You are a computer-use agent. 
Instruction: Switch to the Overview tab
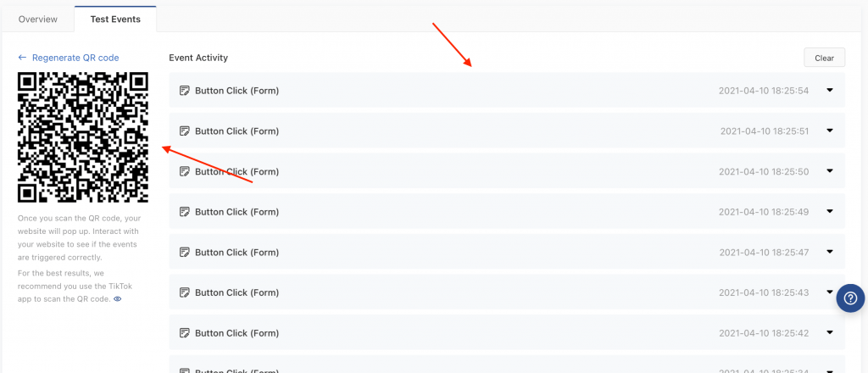[x=37, y=19]
